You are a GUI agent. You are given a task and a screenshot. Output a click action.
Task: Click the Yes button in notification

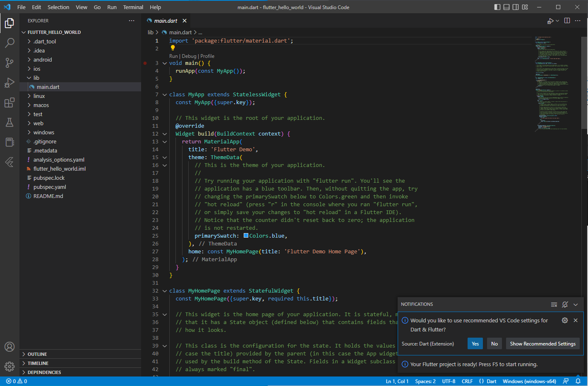pyautogui.click(x=475, y=344)
